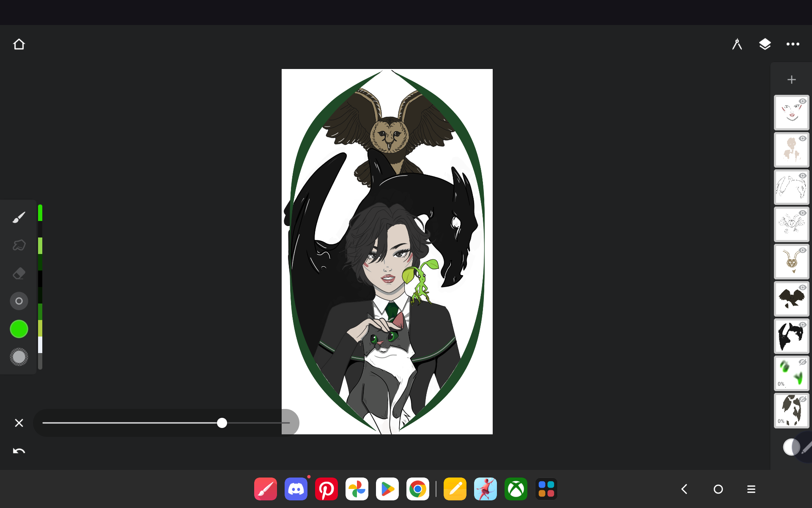Tap the Android home circle button
Image resolution: width=812 pixels, height=508 pixels.
click(718, 489)
